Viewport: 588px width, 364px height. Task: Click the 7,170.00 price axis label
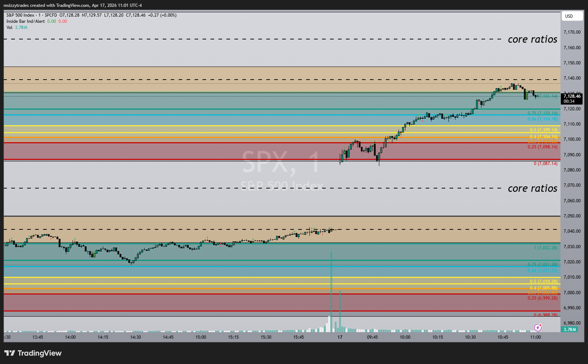[572, 32]
